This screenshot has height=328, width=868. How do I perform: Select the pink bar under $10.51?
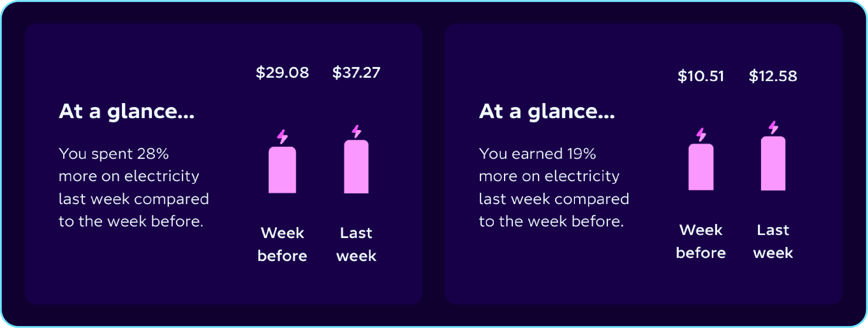[701, 167]
